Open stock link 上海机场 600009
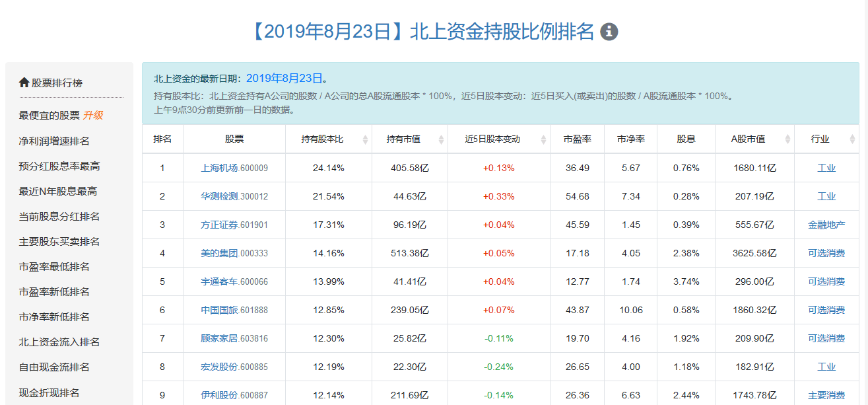868x405 pixels. [x=234, y=168]
